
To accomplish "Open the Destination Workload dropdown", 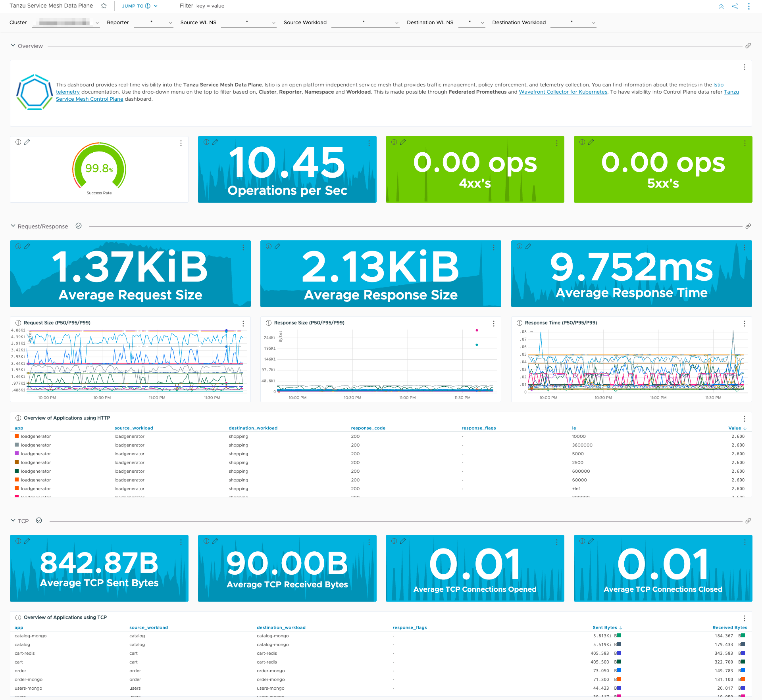I will (573, 23).
